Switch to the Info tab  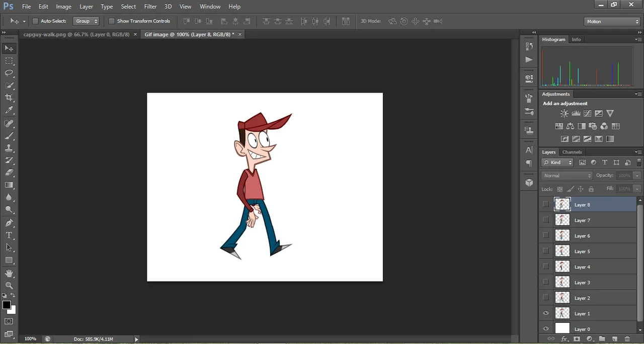[x=576, y=39]
